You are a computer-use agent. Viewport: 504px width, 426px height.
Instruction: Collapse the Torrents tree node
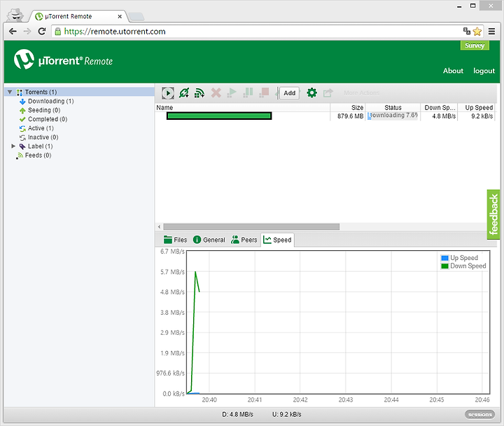pyautogui.click(x=10, y=92)
